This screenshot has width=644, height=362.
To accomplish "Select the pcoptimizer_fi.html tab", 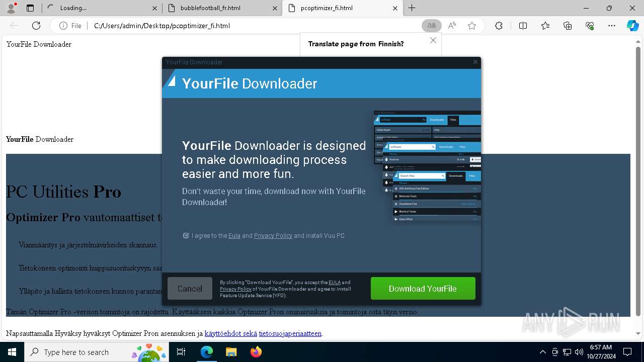I will [x=342, y=8].
